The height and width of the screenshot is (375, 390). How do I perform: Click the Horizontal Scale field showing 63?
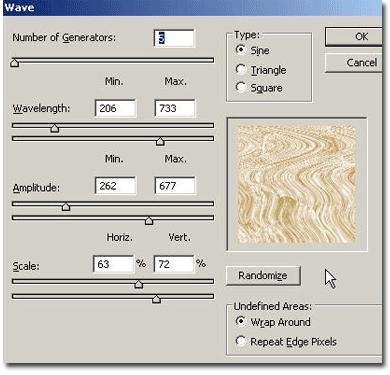[113, 264]
